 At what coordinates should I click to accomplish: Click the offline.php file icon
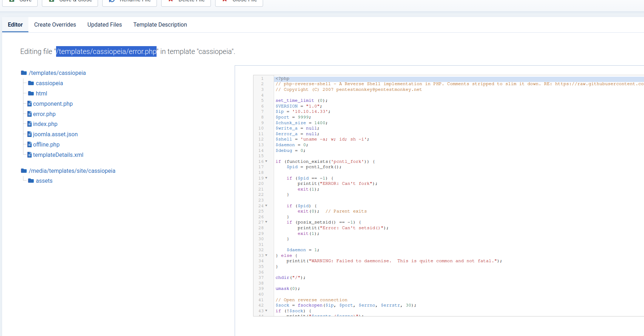[29, 144]
